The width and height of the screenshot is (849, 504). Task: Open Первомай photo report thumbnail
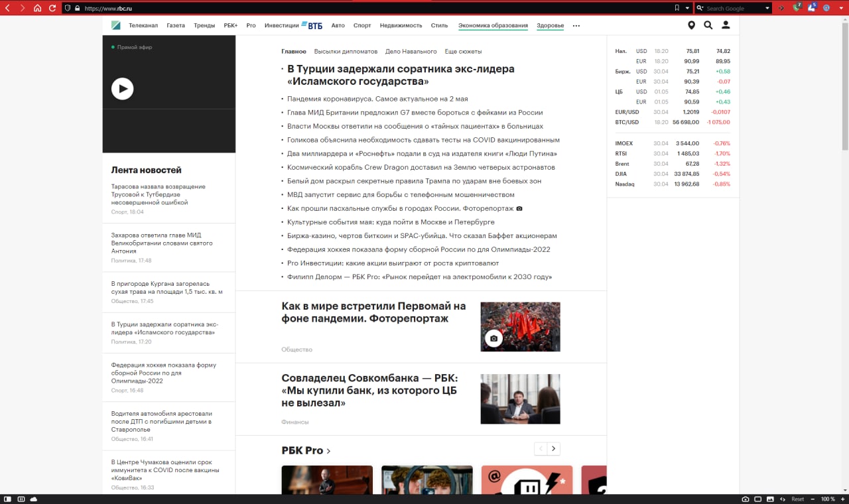[520, 327]
